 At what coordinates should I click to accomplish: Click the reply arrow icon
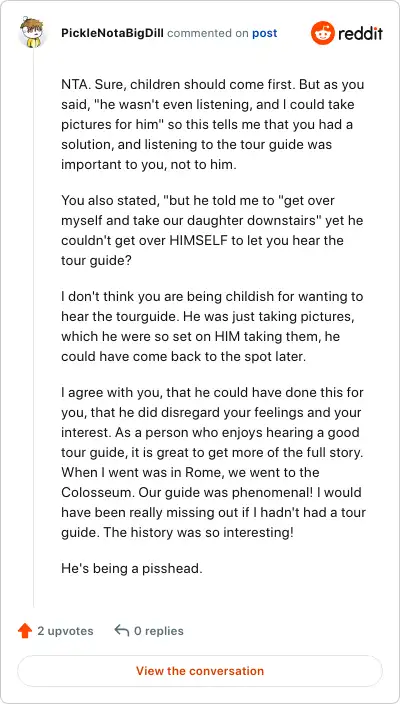(122, 630)
